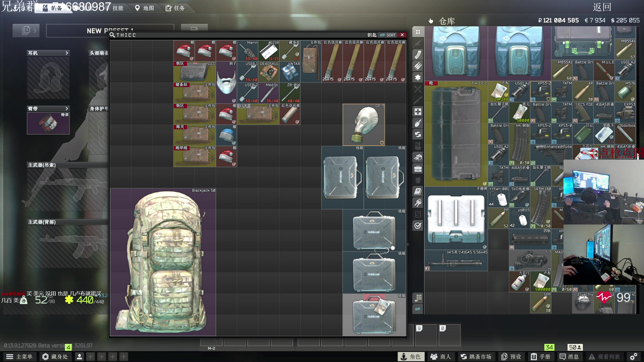Select the T-7 thermal goggles
The height and width of the screenshot is (362, 644).
(x=530, y=260)
